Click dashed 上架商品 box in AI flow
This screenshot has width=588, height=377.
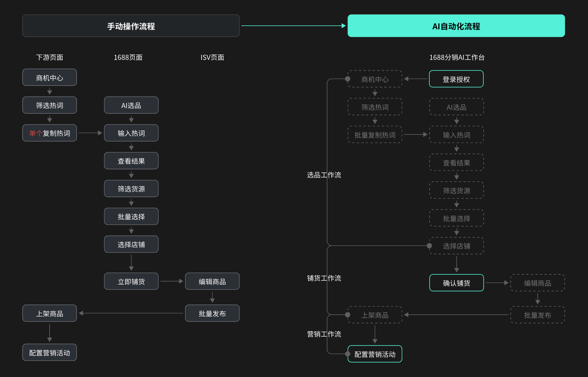tap(375, 315)
